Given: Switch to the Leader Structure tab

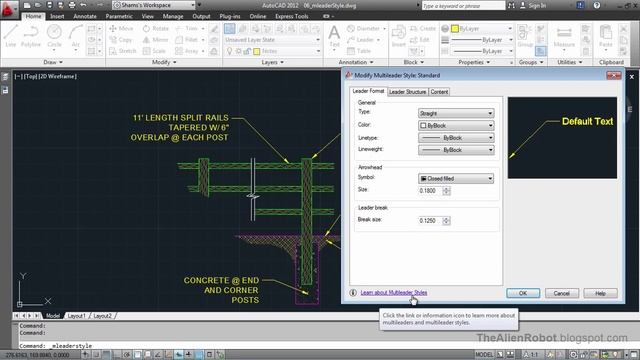Looking at the screenshot, I should click(407, 92).
